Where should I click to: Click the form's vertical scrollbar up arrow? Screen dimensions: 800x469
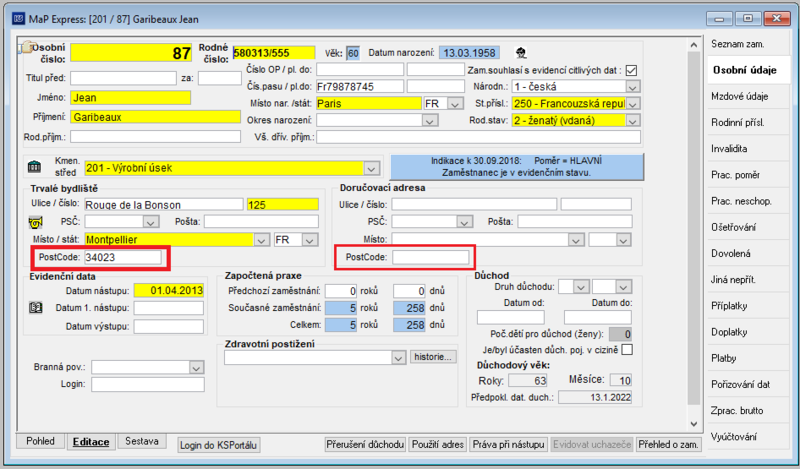coord(694,45)
